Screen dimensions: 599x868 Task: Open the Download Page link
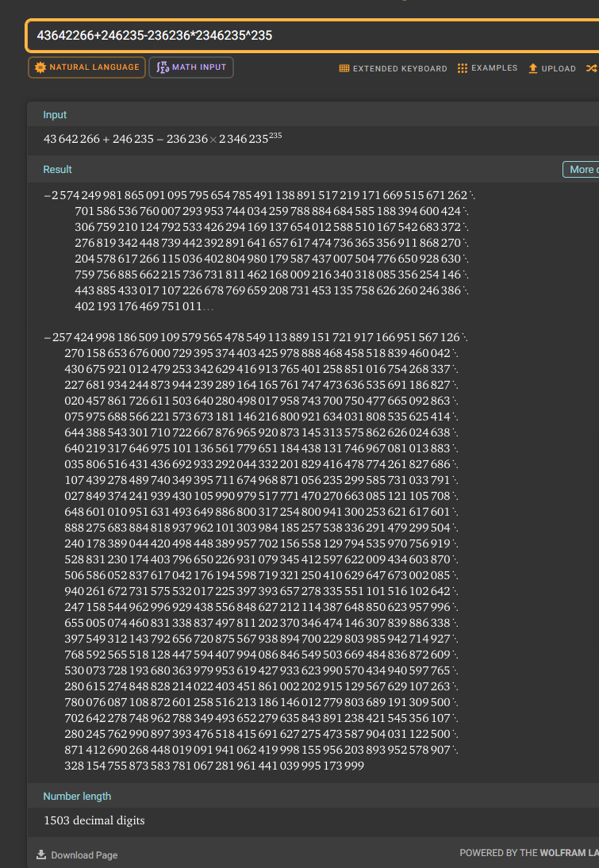tap(84, 855)
